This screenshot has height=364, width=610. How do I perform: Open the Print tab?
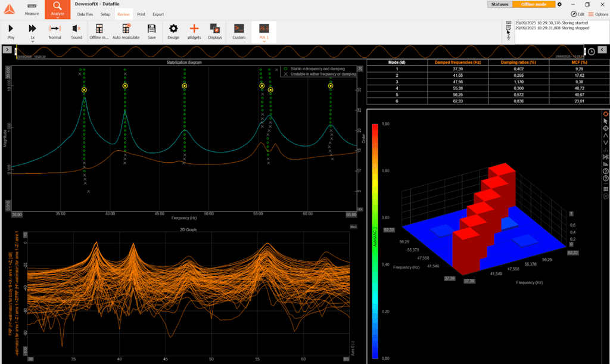(x=141, y=14)
